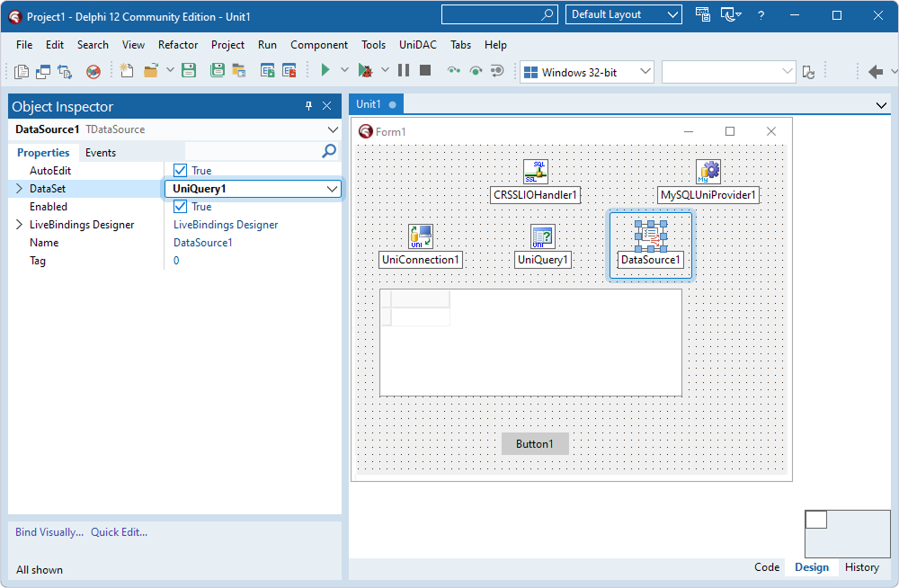Click the title bar IDE search field
This screenshot has height=588, width=899.
tap(499, 14)
